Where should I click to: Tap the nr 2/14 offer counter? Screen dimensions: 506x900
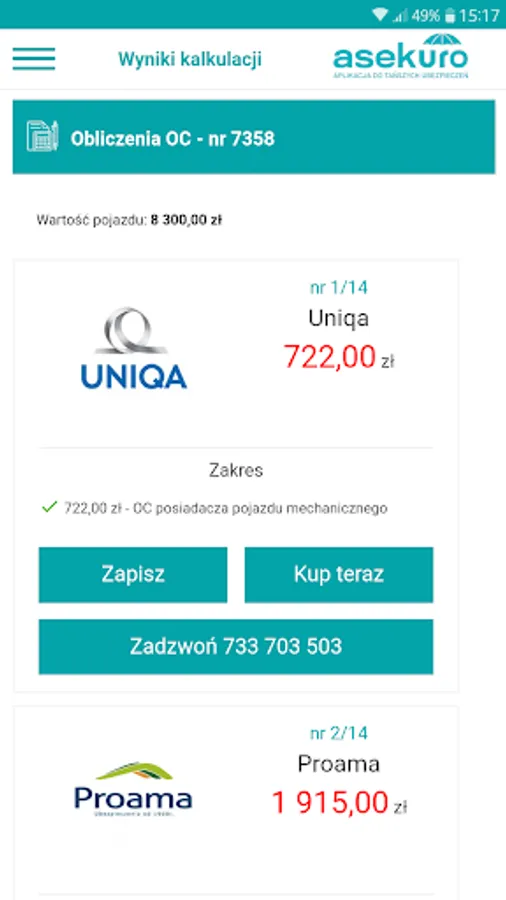pyautogui.click(x=339, y=733)
